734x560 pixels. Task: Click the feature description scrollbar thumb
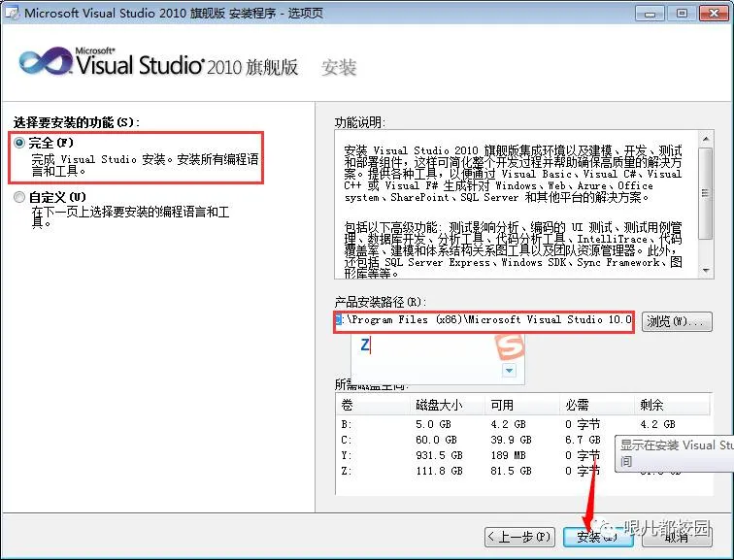tap(706, 193)
